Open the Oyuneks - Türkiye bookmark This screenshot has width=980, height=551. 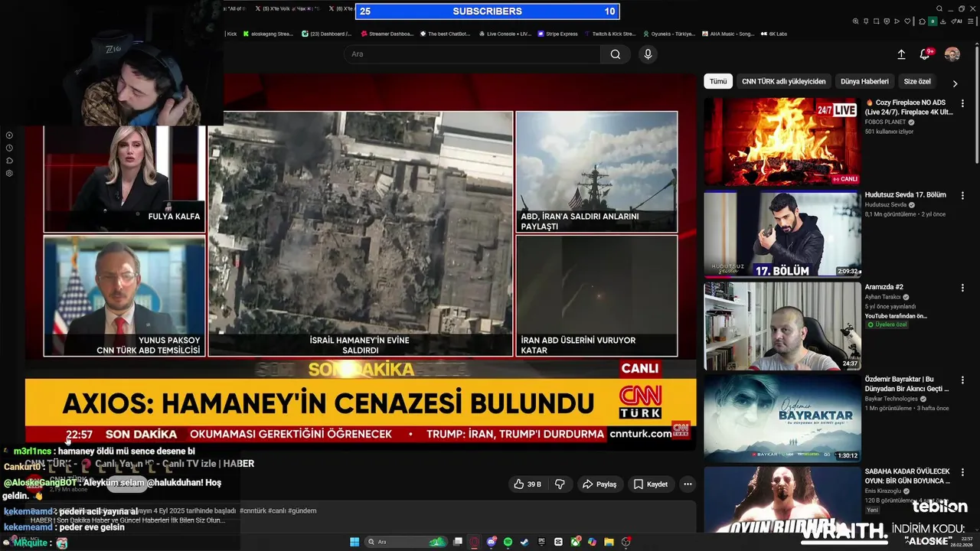(669, 34)
